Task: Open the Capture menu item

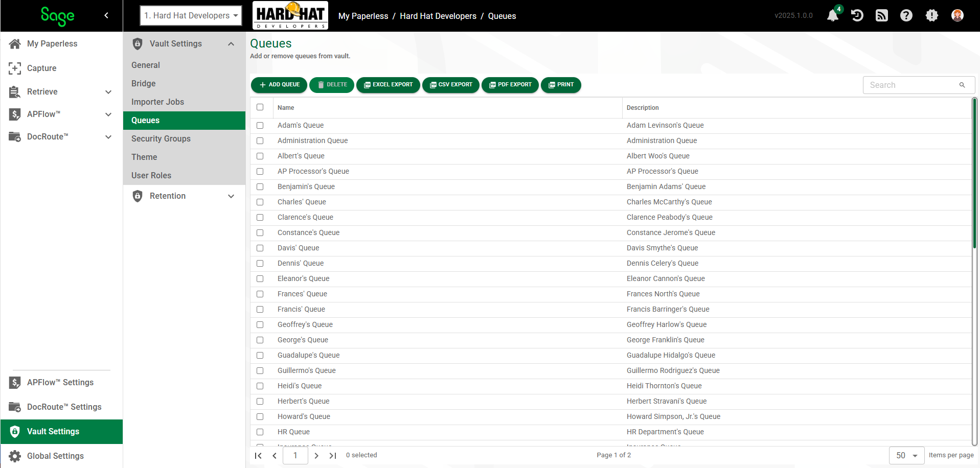Action: 42,68
